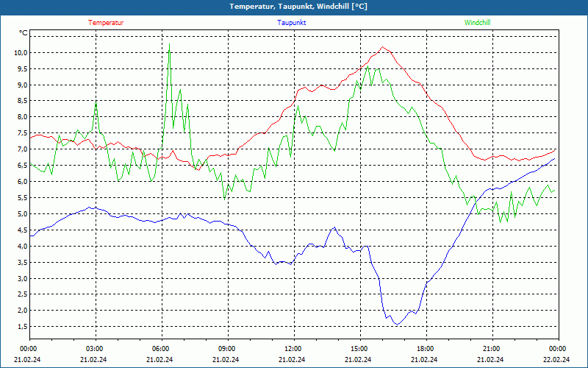Select the red Temperatur legend label
Image resolution: width=588 pixels, height=368 pixels.
click(106, 23)
